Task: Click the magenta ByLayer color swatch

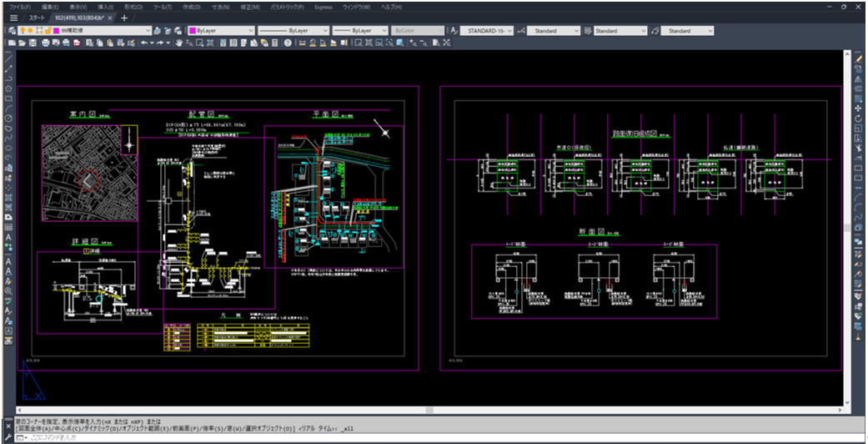Action: (193, 31)
